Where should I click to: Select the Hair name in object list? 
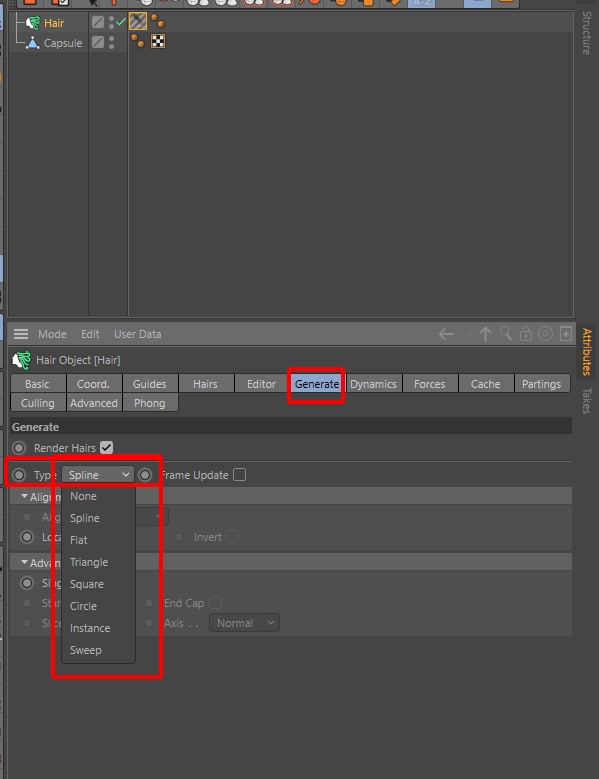54,23
